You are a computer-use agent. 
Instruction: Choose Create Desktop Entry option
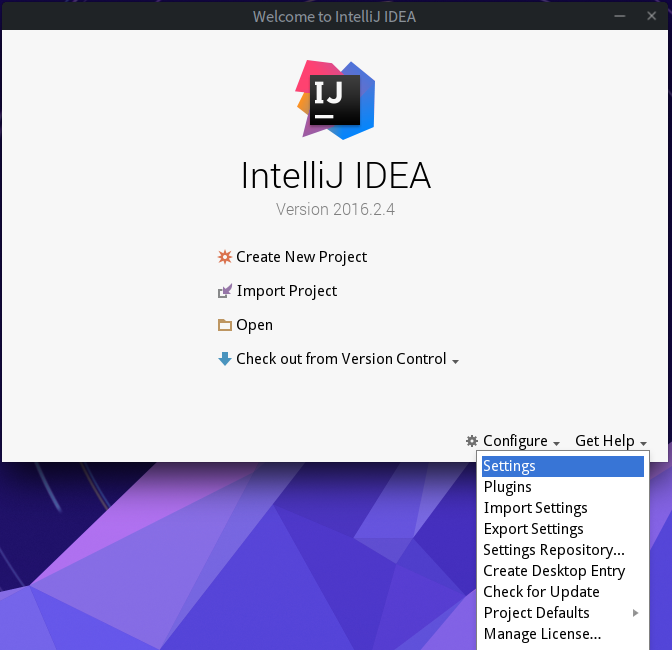(563, 571)
